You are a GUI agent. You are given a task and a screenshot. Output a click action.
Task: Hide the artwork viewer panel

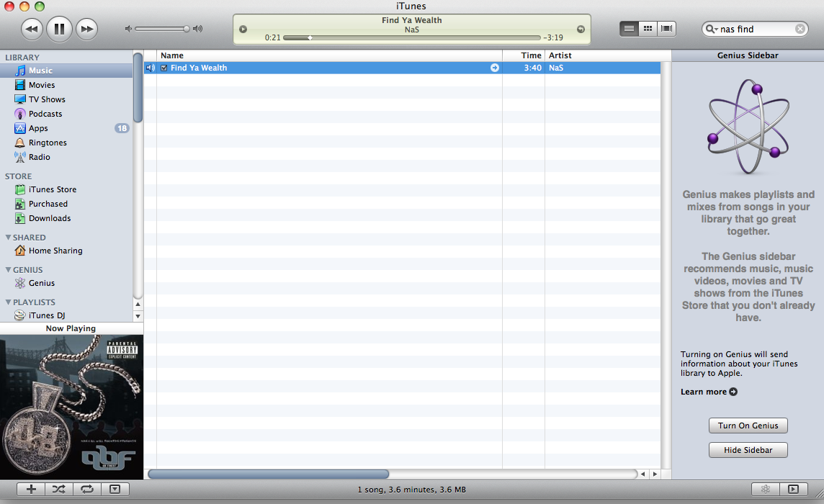[x=115, y=490]
